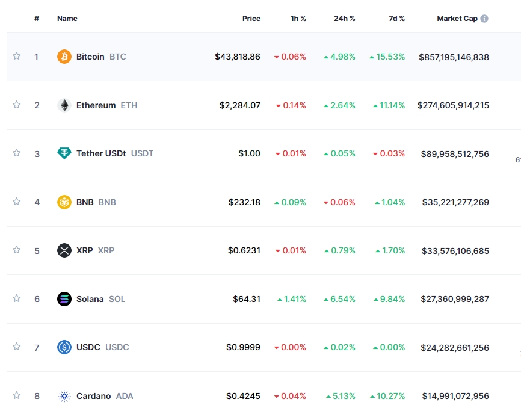Sort by 24h % column header
Image resolution: width=521 pixels, height=420 pixels.
[344, 19]
